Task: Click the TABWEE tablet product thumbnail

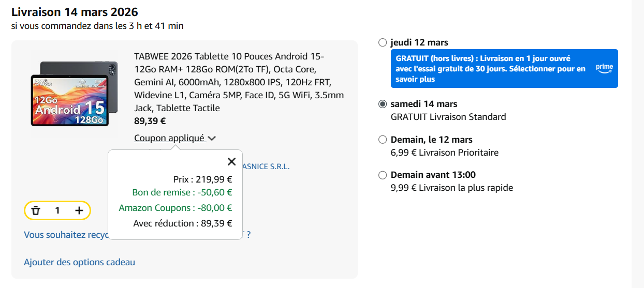Action: click(70, 94)
